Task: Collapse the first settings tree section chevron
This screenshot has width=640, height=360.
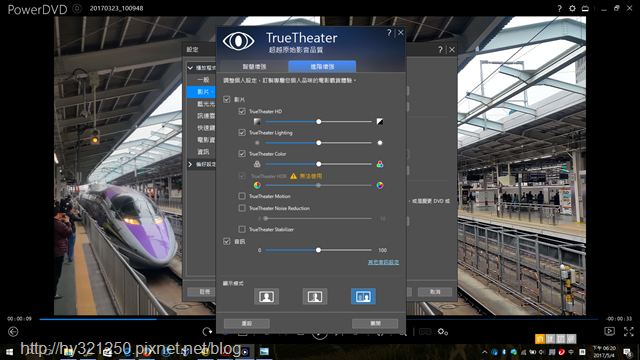Action: [190, 68]
